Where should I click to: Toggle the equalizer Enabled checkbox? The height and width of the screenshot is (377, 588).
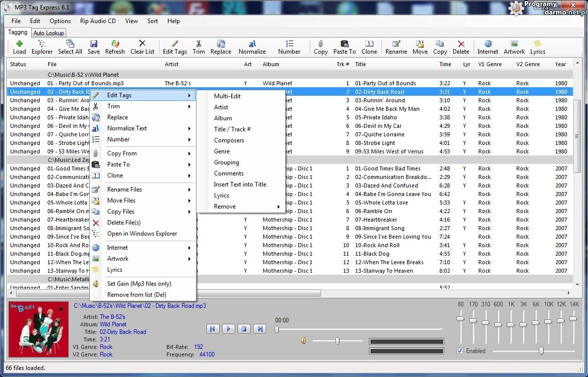point(460,351)
